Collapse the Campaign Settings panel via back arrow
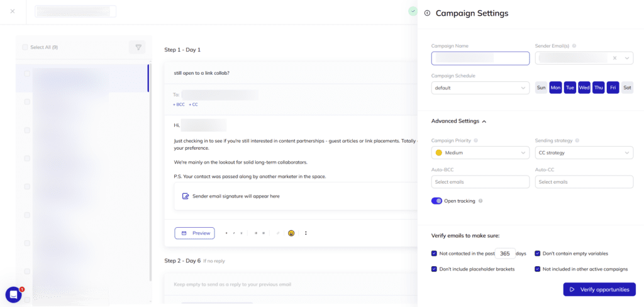Image resolution: width=644 pixels, height=307 pixels. coord(428,13)
